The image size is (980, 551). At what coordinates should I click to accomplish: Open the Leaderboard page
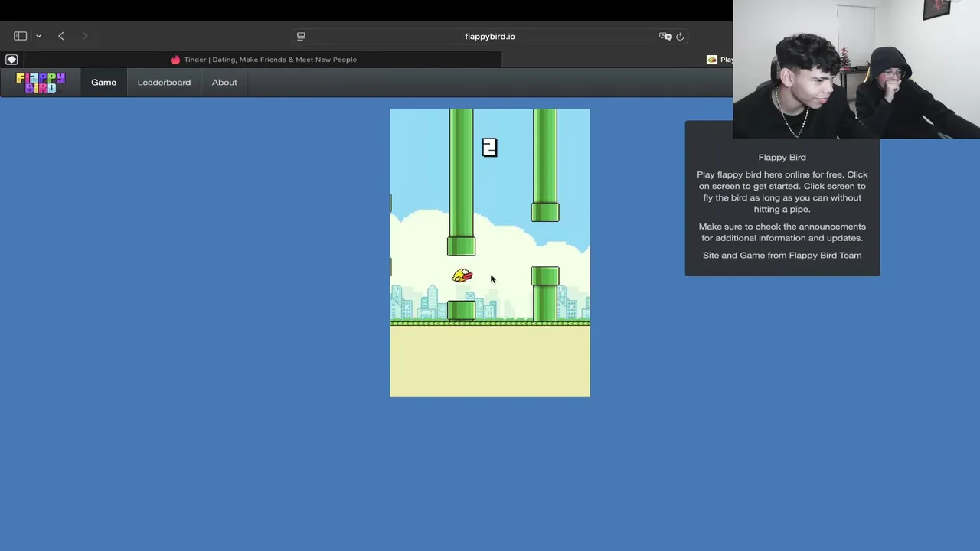pyautogui.click(x=164, y=83)
